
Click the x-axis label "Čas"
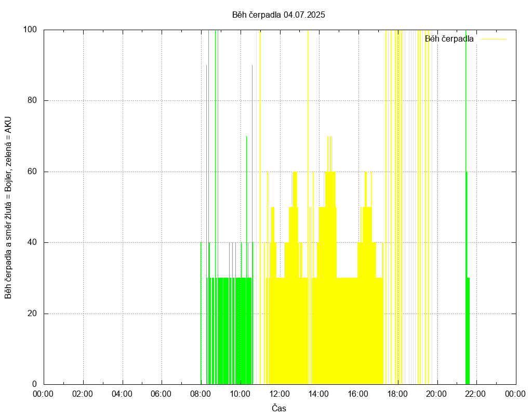point(279,408)
